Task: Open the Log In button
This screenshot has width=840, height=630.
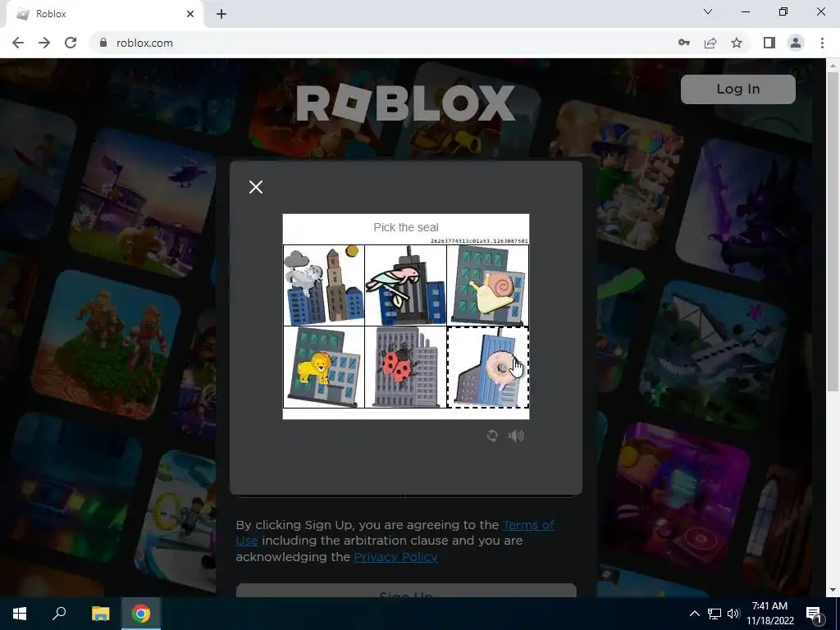Action: [737, 89]
